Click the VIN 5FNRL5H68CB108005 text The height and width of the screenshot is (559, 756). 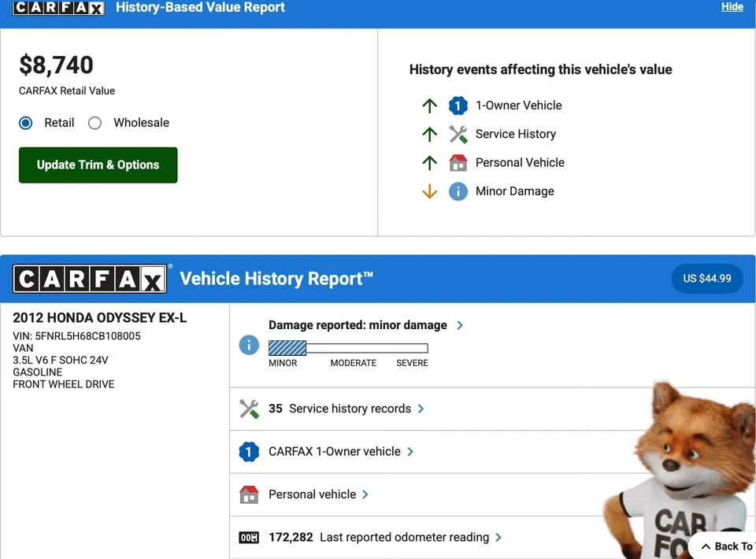click(x=76, y=336)
